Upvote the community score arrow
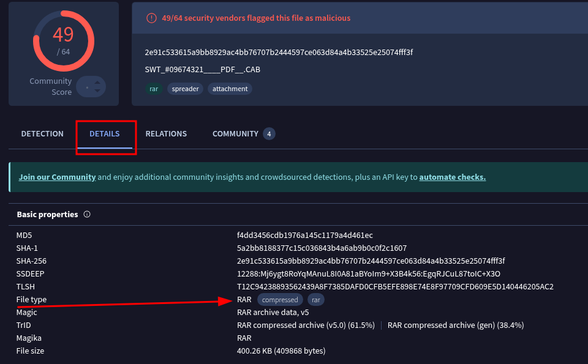This screenshot has height=364, width=588. pyautogui.click(x=97, y=83)
